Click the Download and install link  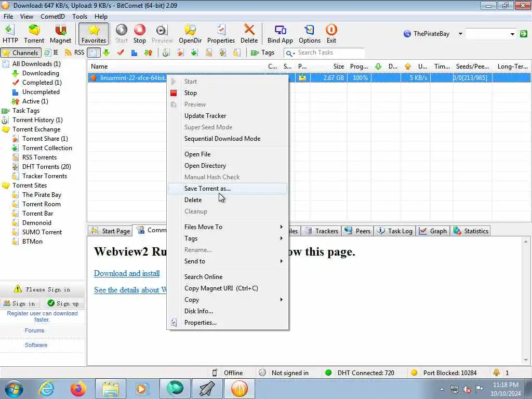coord(127,273)
